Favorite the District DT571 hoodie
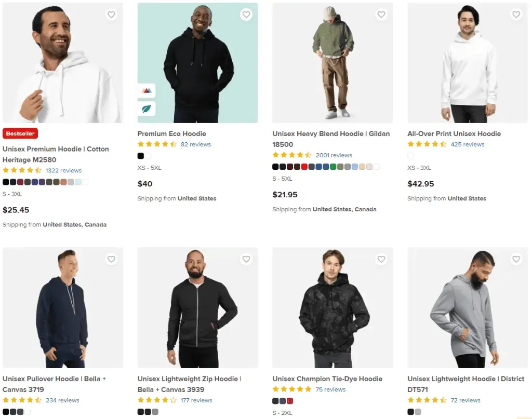 click(516, 259)
